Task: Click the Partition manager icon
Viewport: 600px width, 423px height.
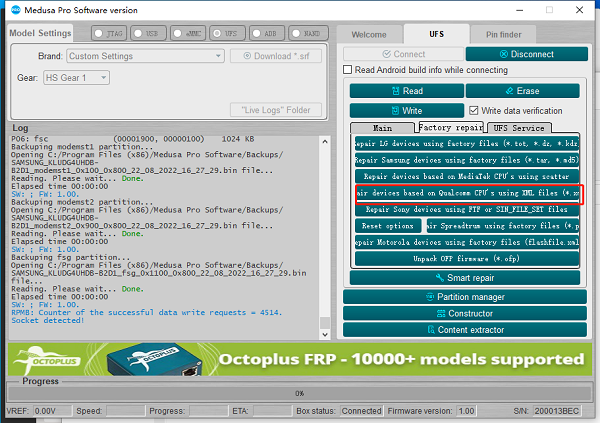Action: point(430,297)
